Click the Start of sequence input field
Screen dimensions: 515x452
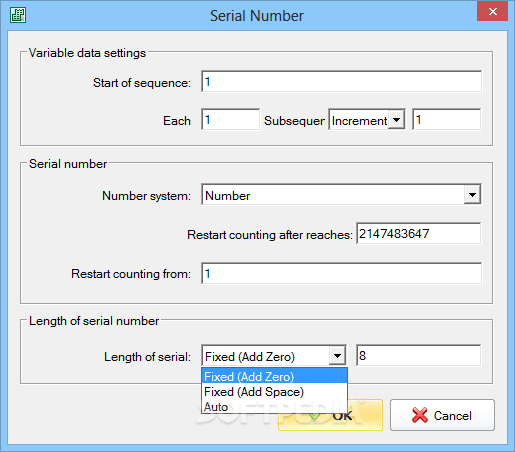(x=341, y=81)
